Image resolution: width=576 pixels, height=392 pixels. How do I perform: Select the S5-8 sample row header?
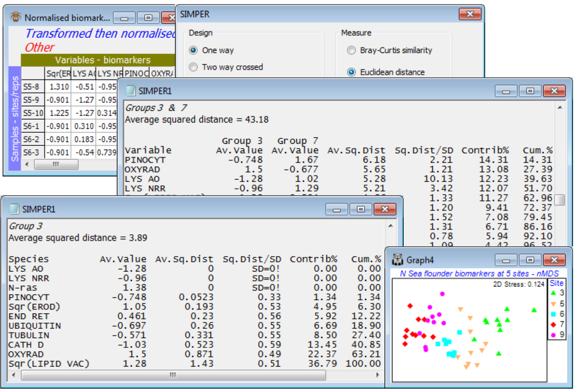pos(32,87)
